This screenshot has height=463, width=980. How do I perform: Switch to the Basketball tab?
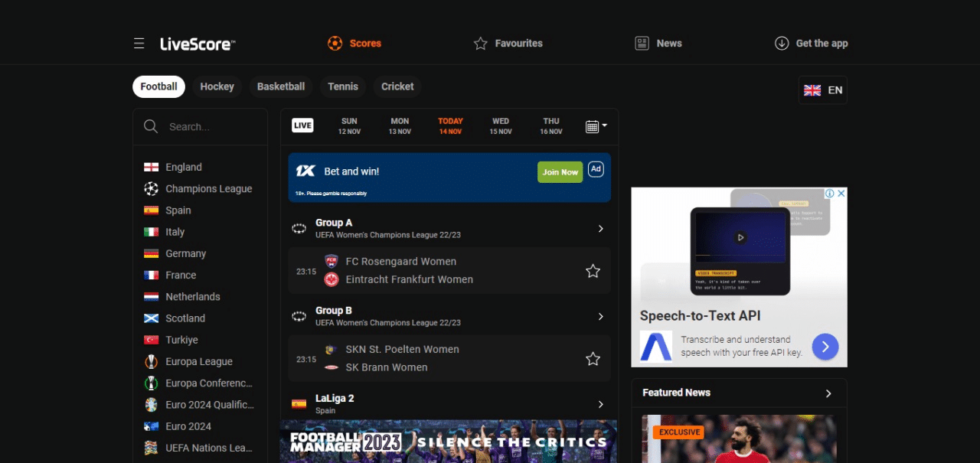pyautogui.click(x=281, y=86)
